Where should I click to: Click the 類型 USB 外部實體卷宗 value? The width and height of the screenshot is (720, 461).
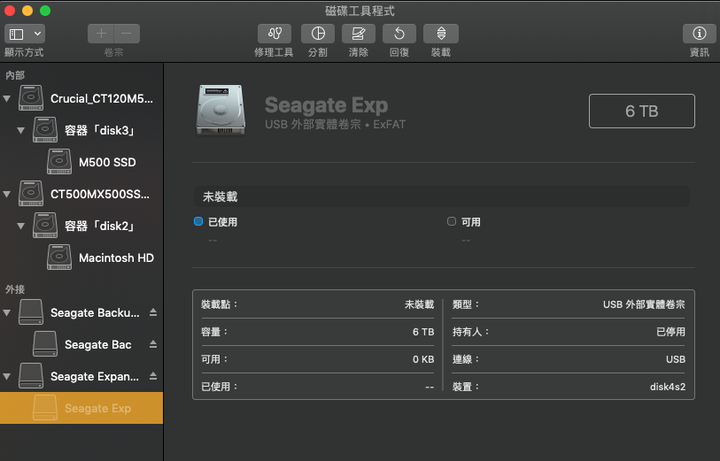(644, 304)
